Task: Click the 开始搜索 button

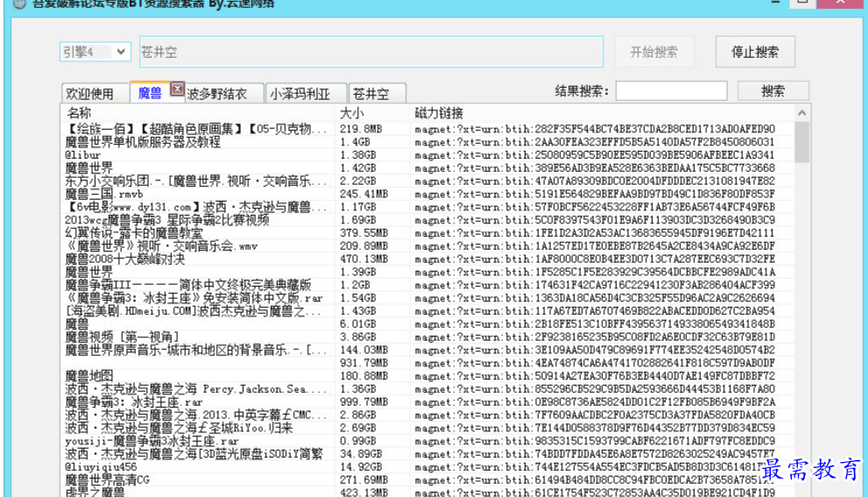Action: (x=653, y=52)
